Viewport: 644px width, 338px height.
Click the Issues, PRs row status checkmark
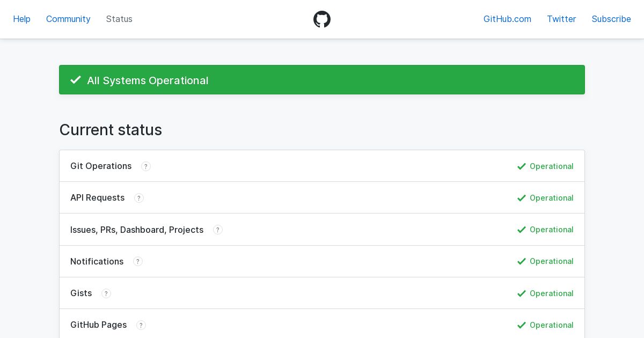click(521, 230)
